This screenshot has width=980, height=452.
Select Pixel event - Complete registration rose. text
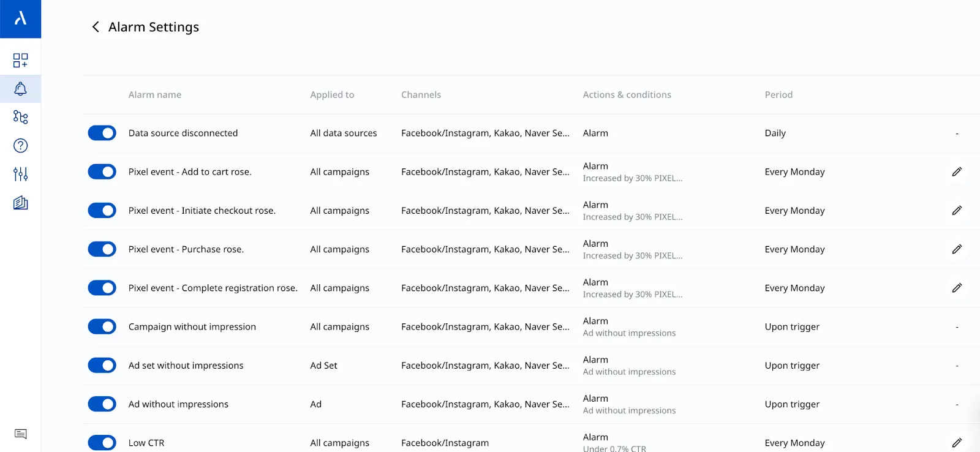213,288
